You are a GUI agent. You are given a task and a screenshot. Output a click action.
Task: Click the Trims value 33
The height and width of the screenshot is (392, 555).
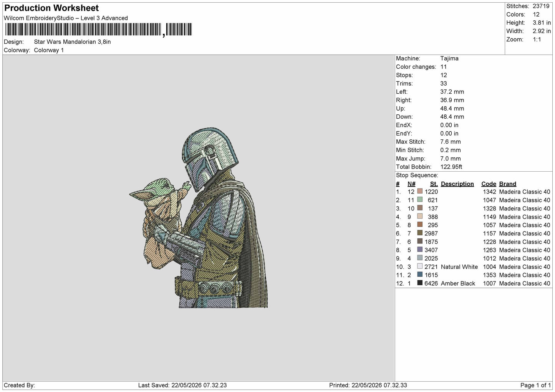(444, 83)
